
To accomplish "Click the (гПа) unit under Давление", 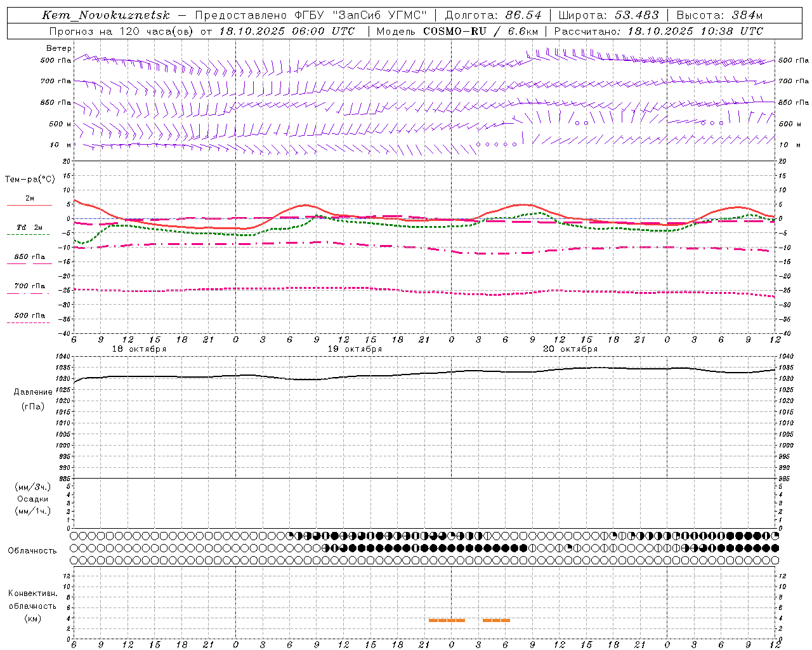I will click(33, 406).
